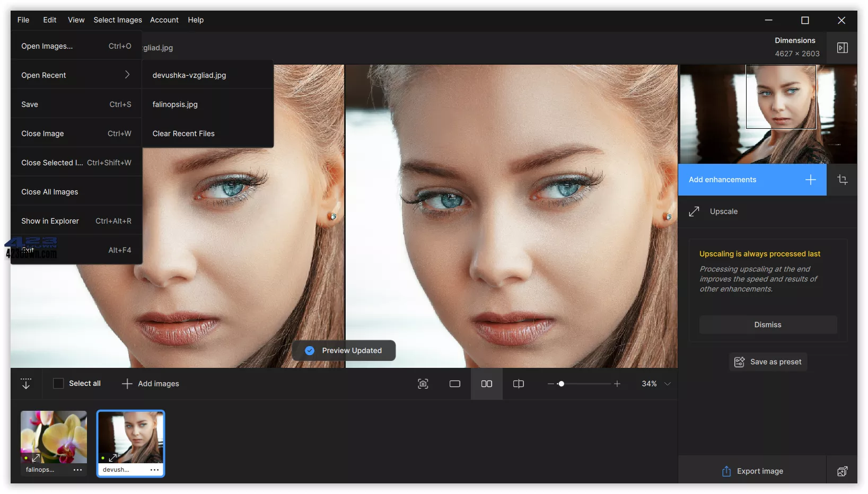Click the Add enhancements button
Viewport: 868px width, 494px height.
tap(752, 180)
